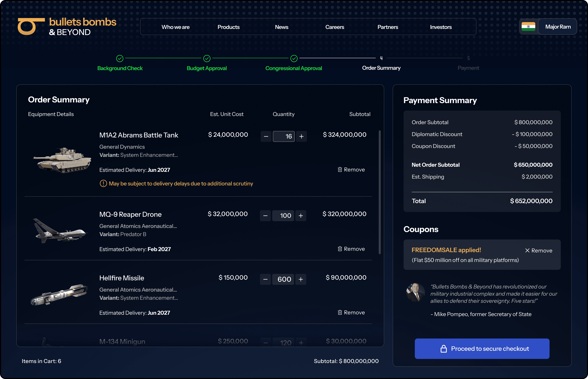Viewport: 588px width, 379px height.
Task: Click the Background Check completed step checkmark
Action: coord(120,58)
